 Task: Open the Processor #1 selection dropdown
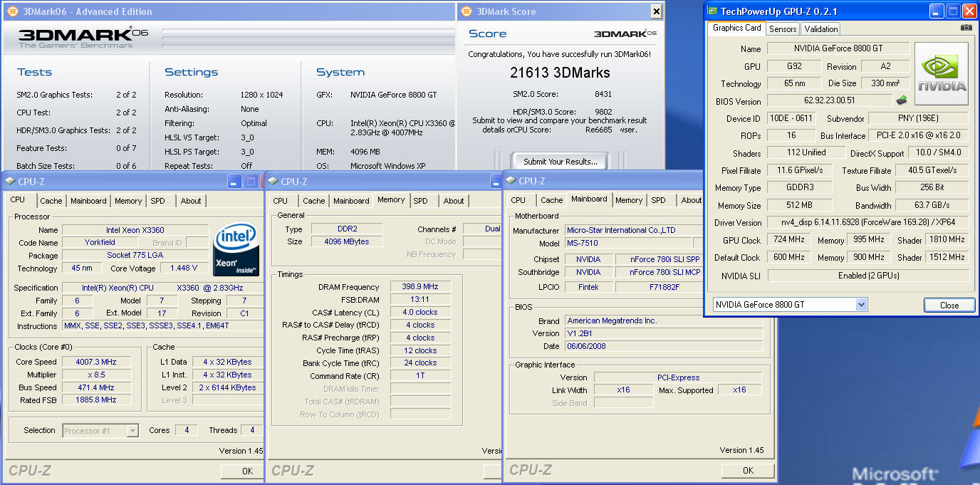pos(132,430)
